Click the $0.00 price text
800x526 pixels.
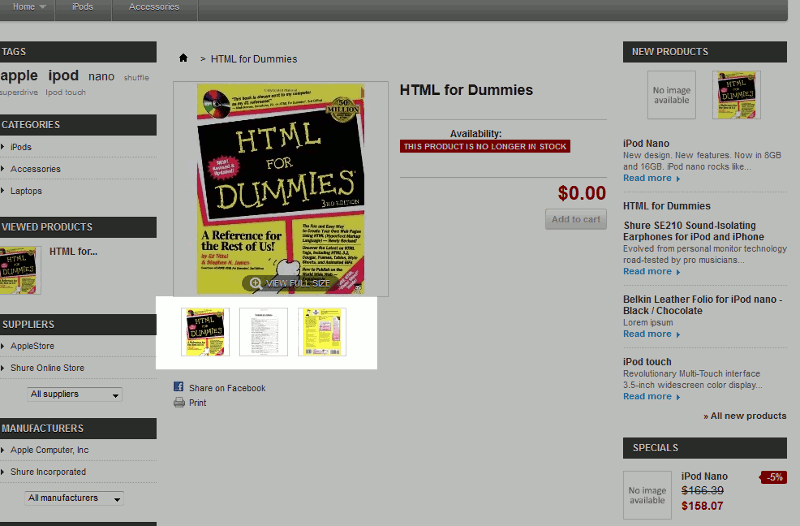pos(582,193)
